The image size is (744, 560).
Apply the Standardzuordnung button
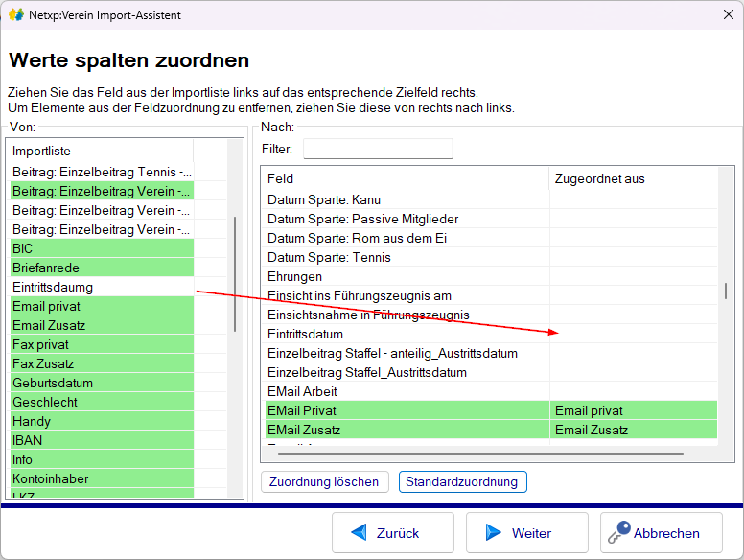pyautogui.click(x=462, y=481)
